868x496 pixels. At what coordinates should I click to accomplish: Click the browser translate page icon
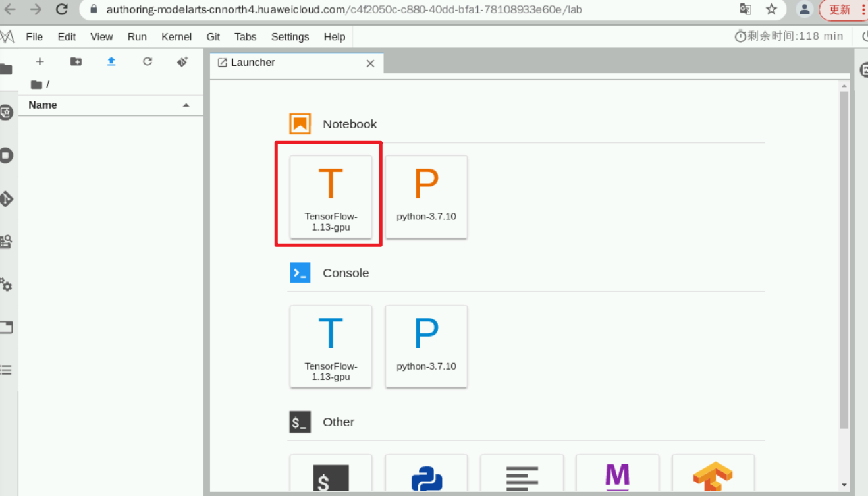[746, 9]
